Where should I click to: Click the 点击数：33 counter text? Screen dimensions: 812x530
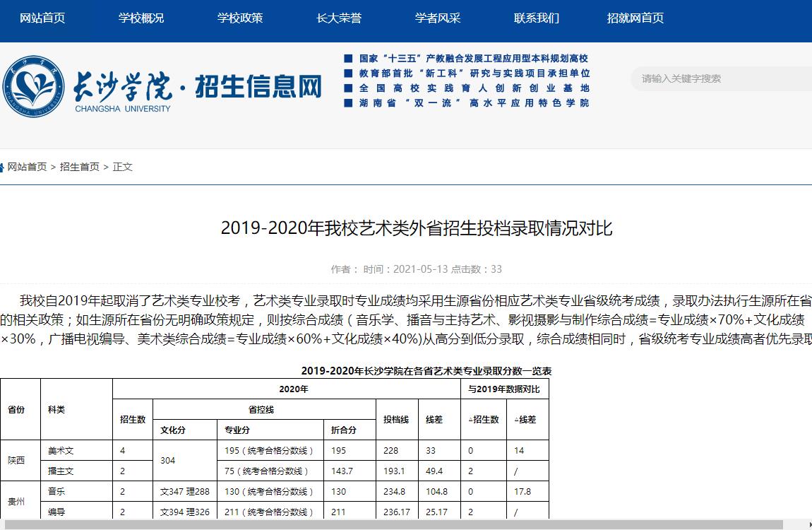477,269
